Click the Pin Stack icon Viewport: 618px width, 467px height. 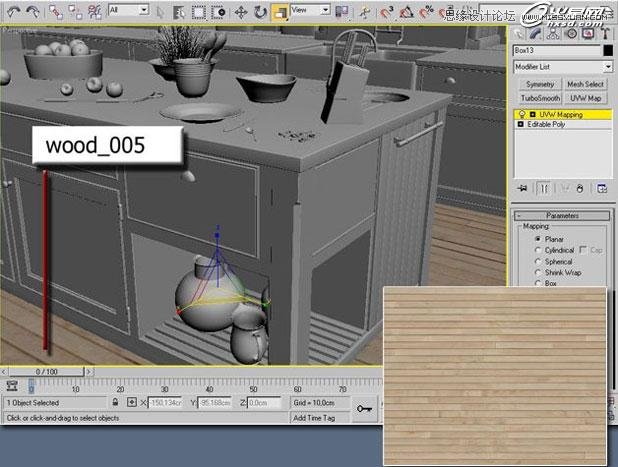[521, 187]
